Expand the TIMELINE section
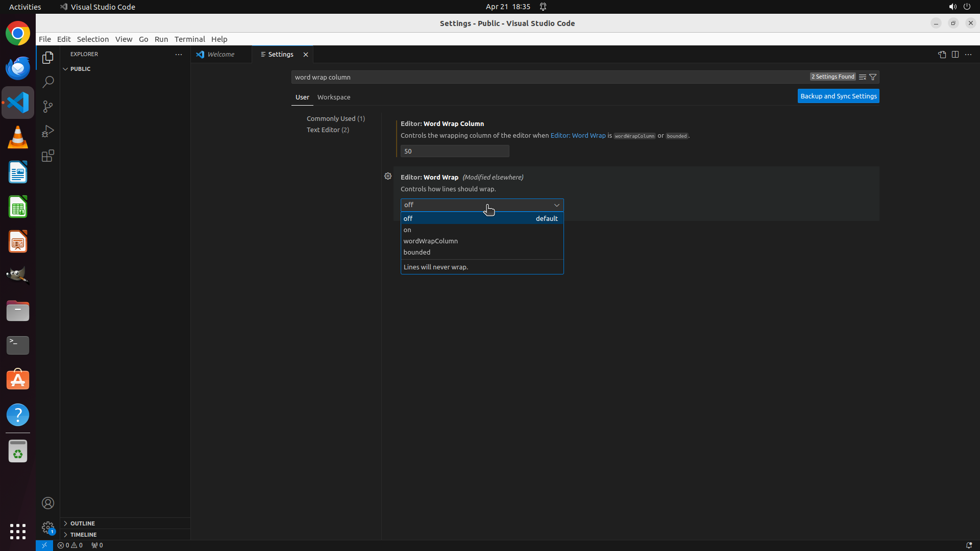 [83, 535]
